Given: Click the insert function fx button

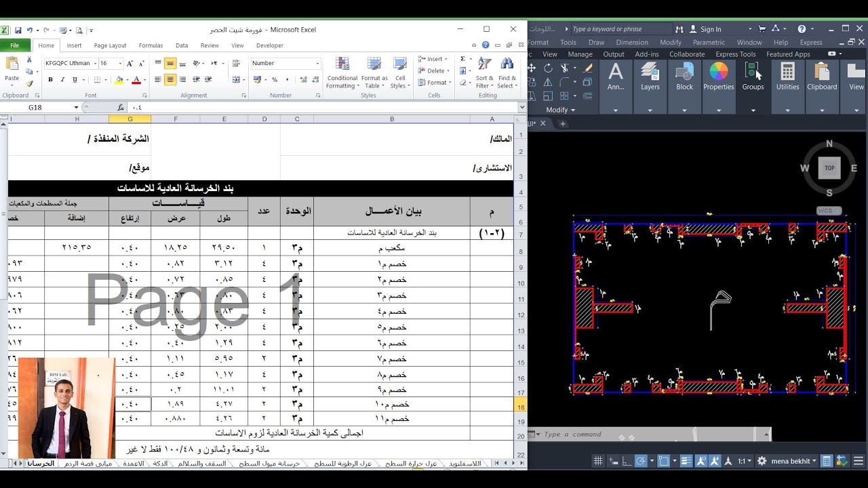Looking at the screenshot, I should click(x=120, y=108).
